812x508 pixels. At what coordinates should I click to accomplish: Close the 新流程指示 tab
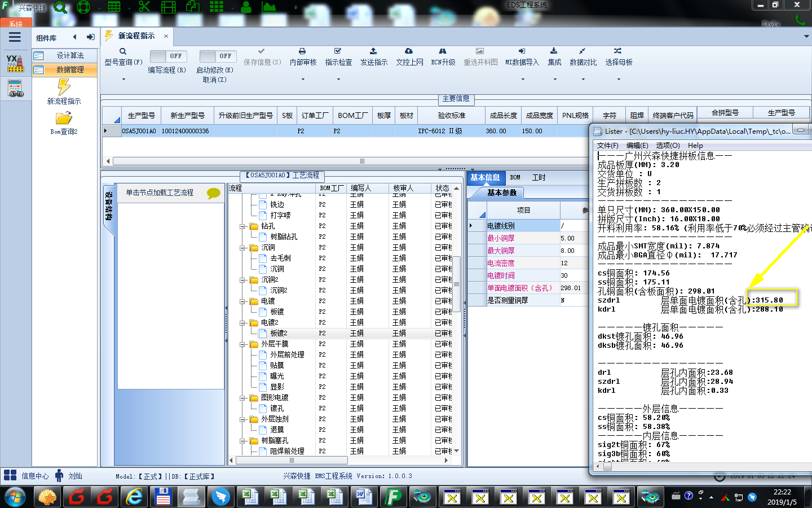coord(166,36)
